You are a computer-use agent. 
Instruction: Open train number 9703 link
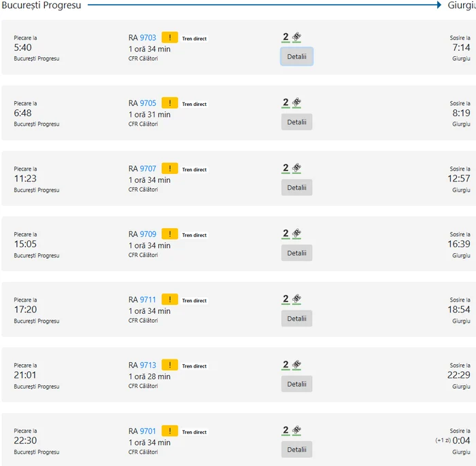point(148,38)
